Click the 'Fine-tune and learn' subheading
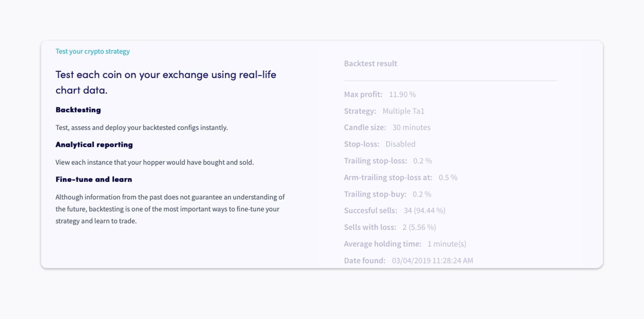 (x=94, y=179)
